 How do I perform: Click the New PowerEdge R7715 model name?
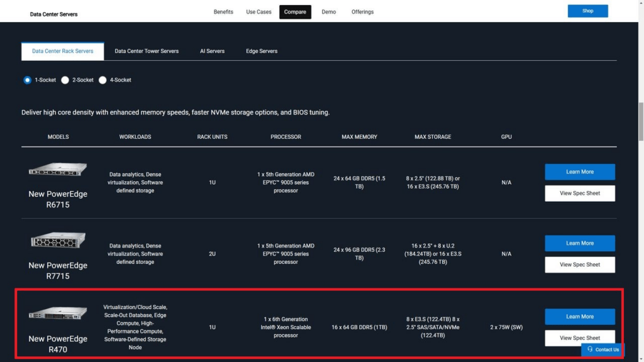tap(58, 270)
